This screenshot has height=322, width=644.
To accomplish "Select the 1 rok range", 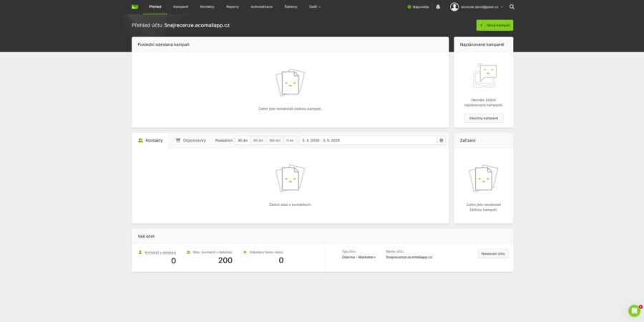I will [x=290, y=140].
